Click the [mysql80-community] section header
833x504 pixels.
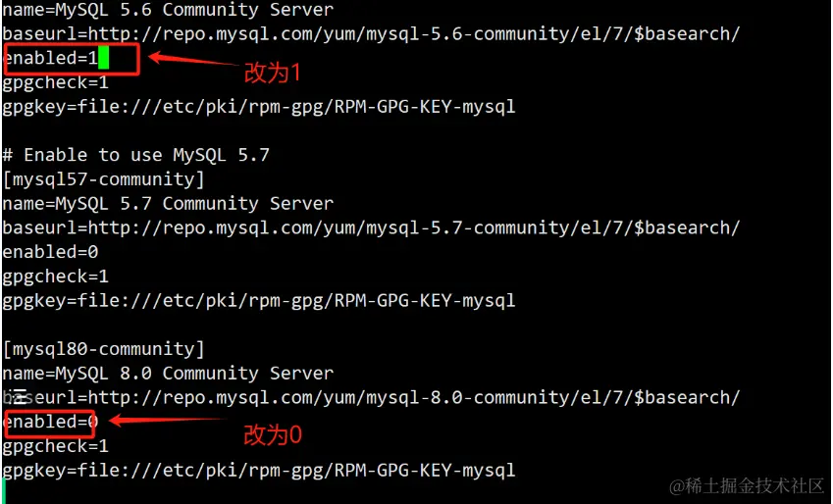click(104, 349)
